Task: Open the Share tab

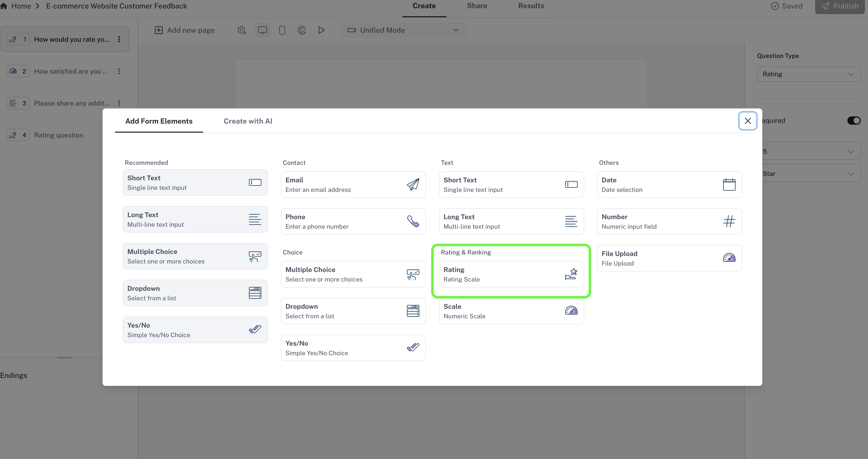Action: (477, 6)
